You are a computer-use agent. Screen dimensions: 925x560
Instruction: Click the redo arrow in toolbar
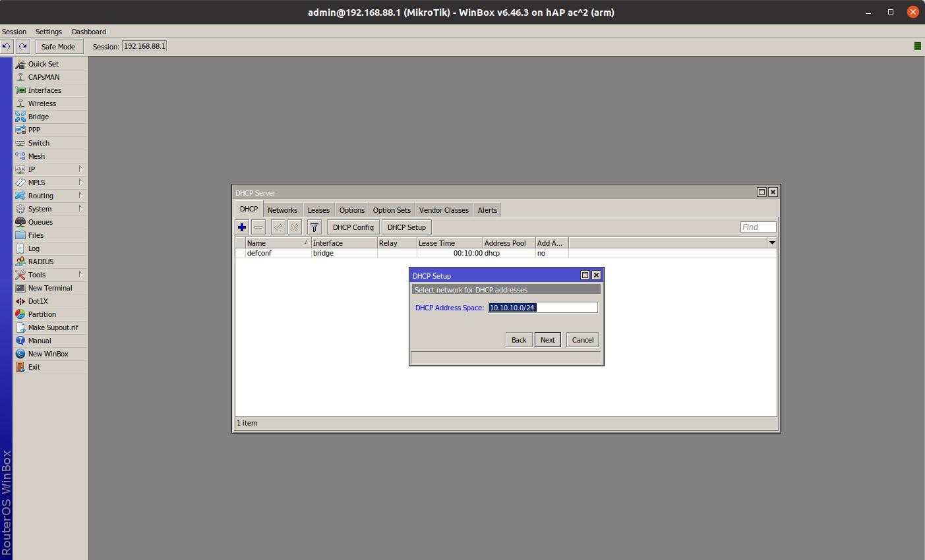(x=22, y=46)
